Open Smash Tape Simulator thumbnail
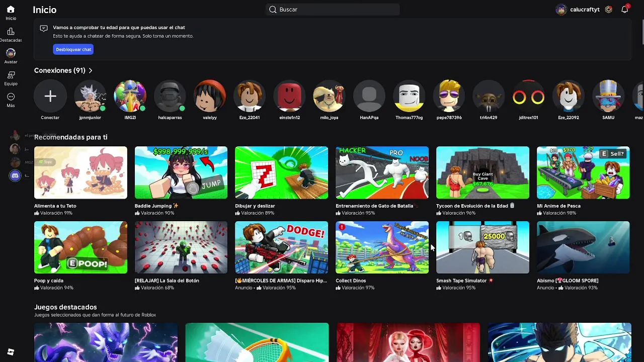The image size is (644, 362). click(x=482, y=247)
